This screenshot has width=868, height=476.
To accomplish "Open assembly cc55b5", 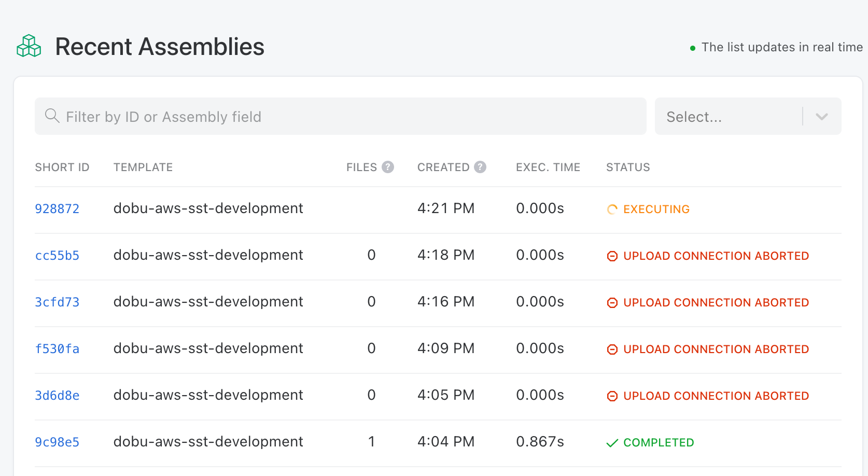I will pyautogui.click(x=57, y=256).
